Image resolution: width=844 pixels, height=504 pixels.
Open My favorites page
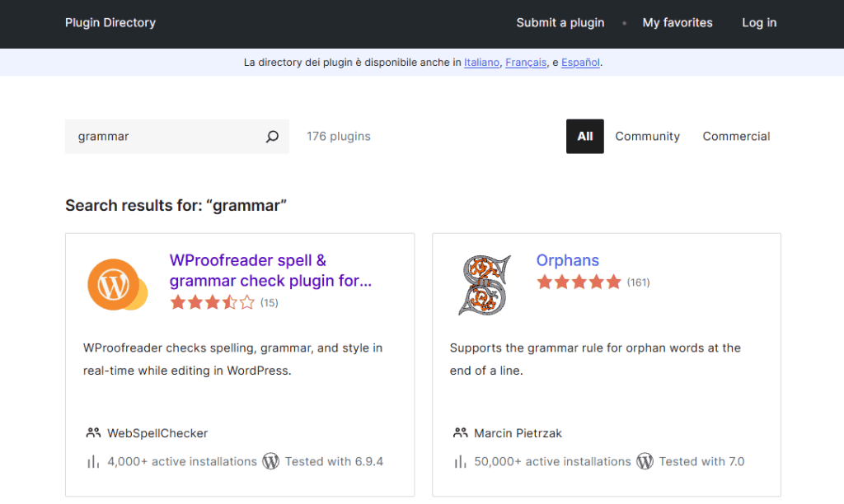point(678,22)
